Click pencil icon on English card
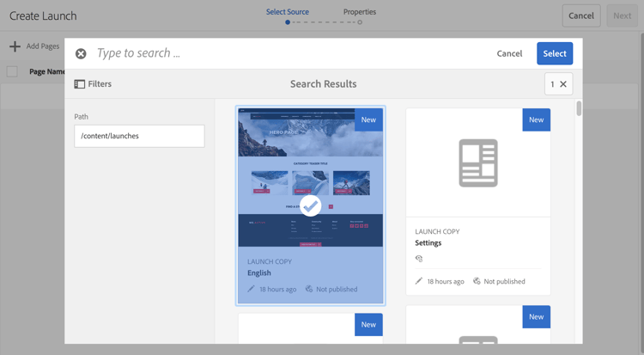Viewport: 644px width, 355px height. tap(251, 289)
